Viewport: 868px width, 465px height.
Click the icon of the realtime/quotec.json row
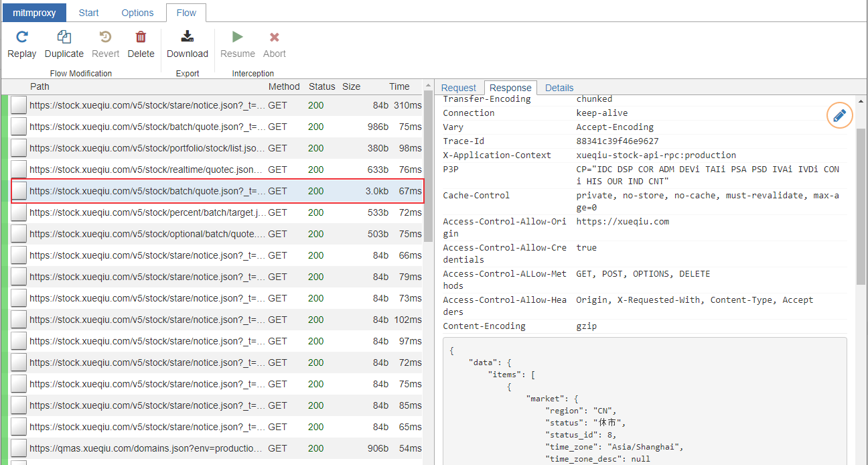(19, 170)
